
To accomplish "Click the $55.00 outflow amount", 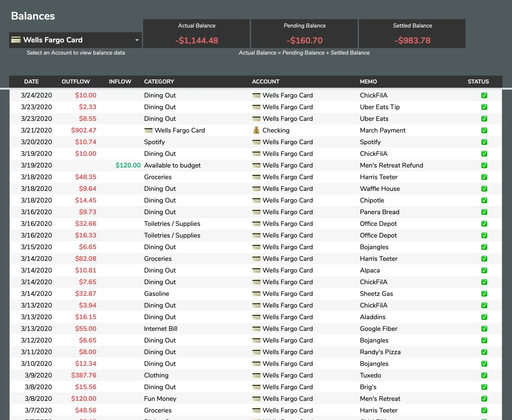I will click(85, 329).
